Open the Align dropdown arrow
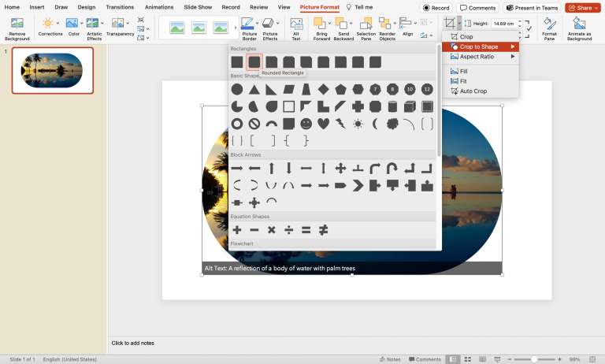Screen dimensions: 605x364 415,23
